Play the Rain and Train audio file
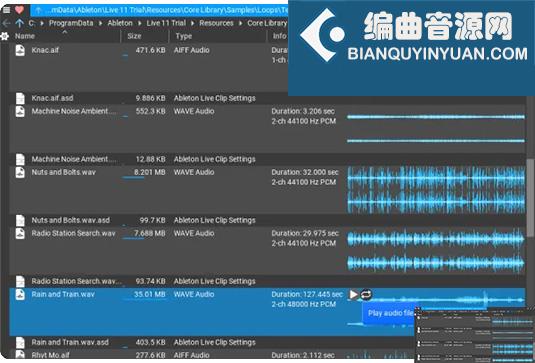The width and height of the screenshot is (535, 363). click(x=353, y=294)
